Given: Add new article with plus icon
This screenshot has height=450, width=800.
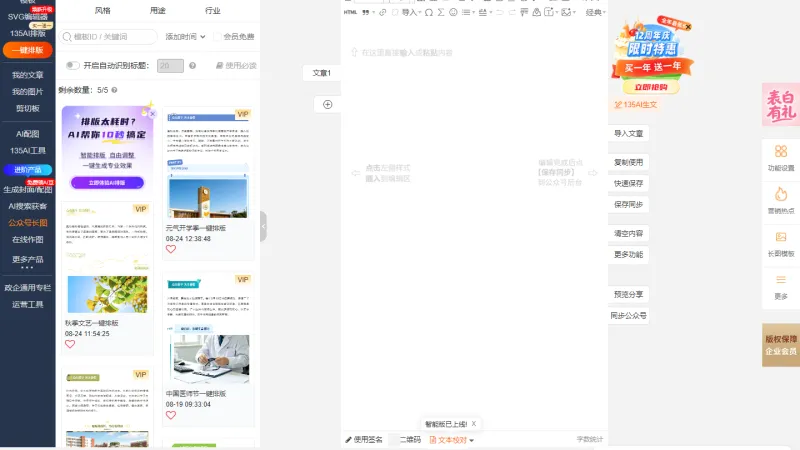Looking at the screenshot, I should (328, 105).
